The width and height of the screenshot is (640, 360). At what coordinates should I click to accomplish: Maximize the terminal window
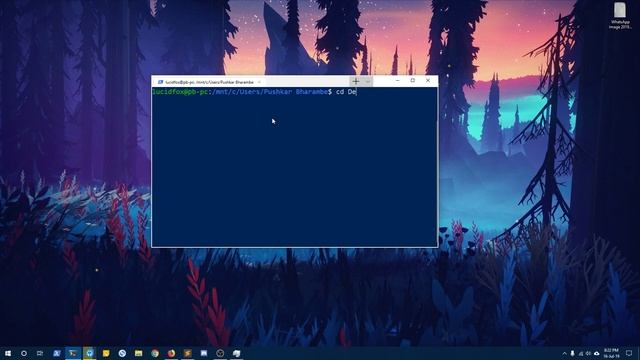pos(413,81)
